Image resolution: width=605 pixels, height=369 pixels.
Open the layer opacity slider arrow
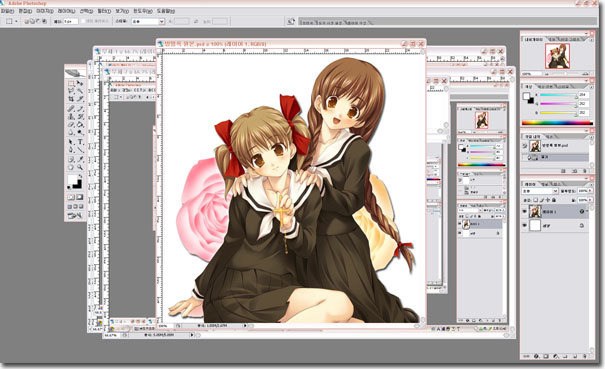click(x=591, y=191)
